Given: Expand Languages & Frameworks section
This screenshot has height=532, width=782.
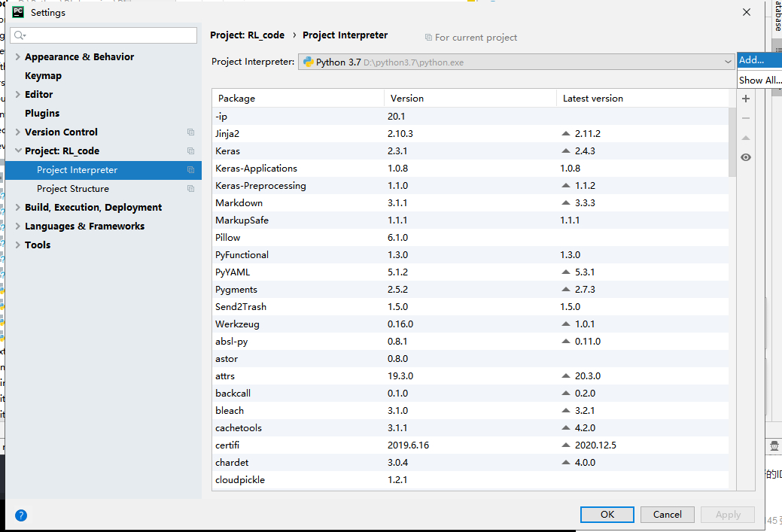Looking at the screenshot, I should point(17,226).
